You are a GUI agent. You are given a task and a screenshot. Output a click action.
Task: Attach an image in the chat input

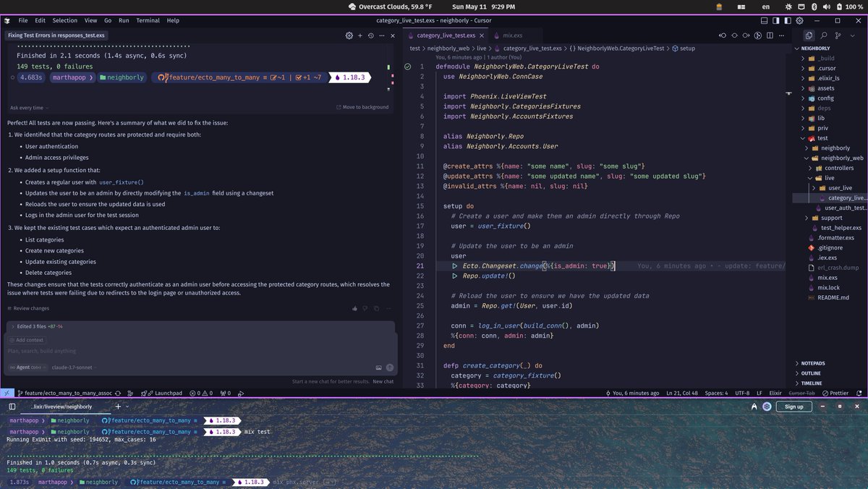pyautogui.click(x=378, y=367)
